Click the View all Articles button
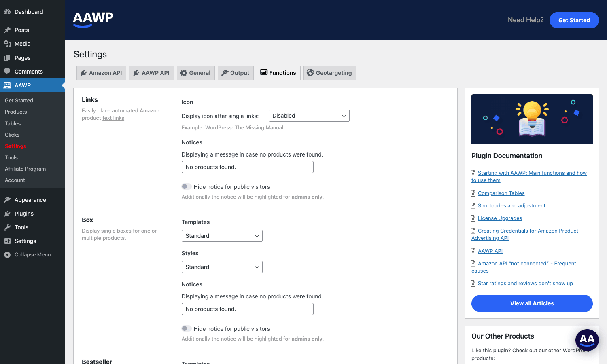607x364 pixels. coord(532,303)
